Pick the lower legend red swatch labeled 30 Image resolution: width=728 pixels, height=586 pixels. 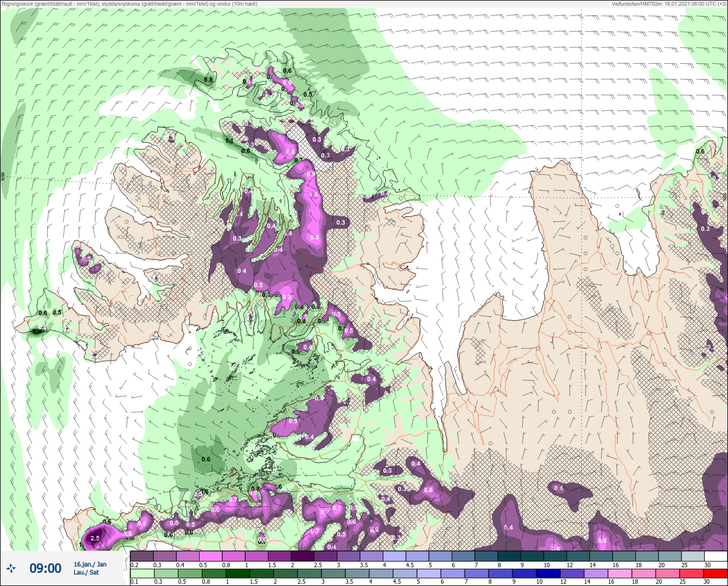[x=715, y=573]
